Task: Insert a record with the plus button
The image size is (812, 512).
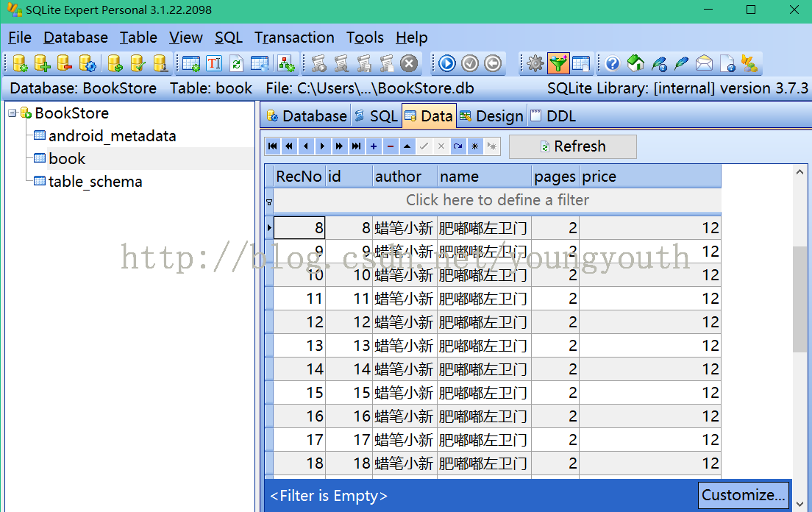Action: (x=374, y=146)
